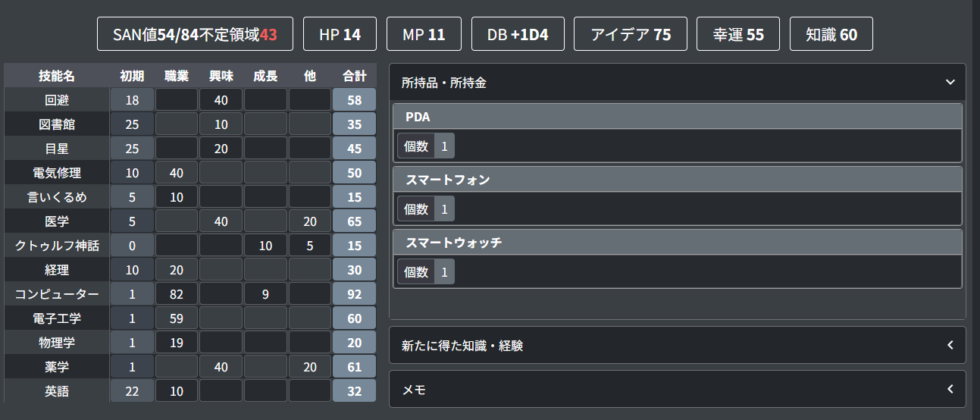
Task: Edit the PDA item quantity field
Action: pyautogui.click(x=444, y=146)
